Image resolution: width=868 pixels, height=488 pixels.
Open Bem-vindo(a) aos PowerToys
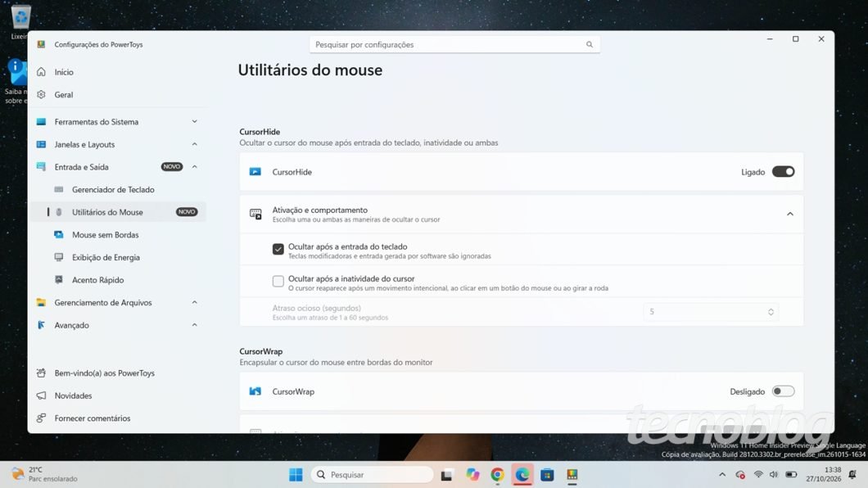pos(104,373)
